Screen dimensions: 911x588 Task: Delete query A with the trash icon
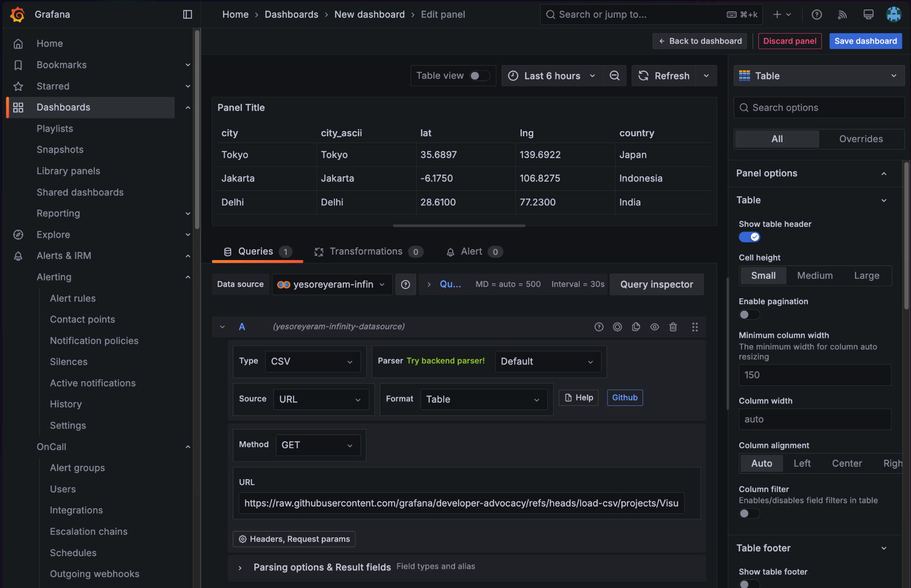tap(673, 327)
